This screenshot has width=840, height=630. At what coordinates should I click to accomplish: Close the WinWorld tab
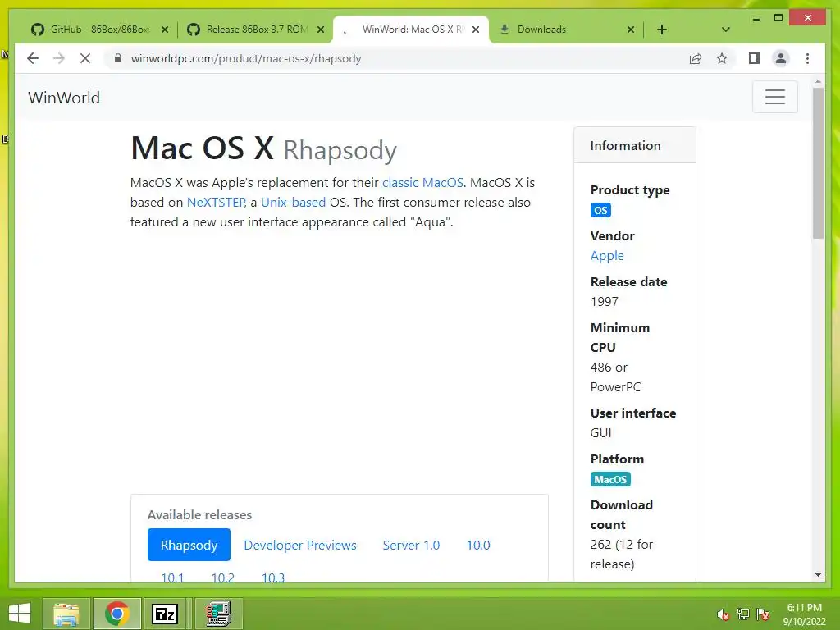pos(476,30)
